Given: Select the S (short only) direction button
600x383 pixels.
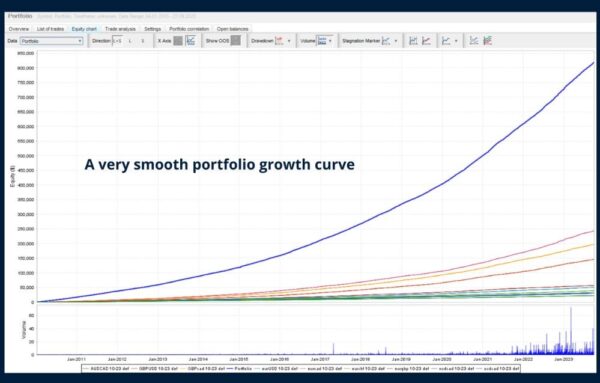Looking at the screenshot, I should (143, 41).
